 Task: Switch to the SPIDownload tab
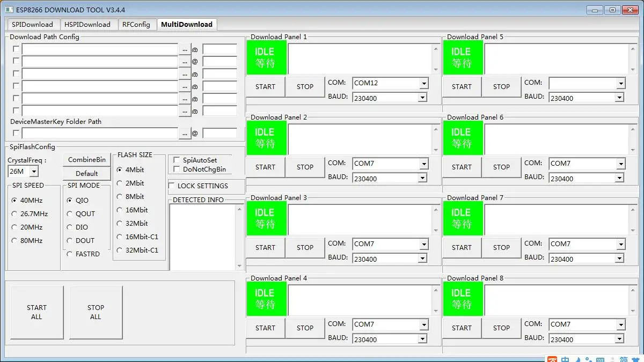point(32,24)
